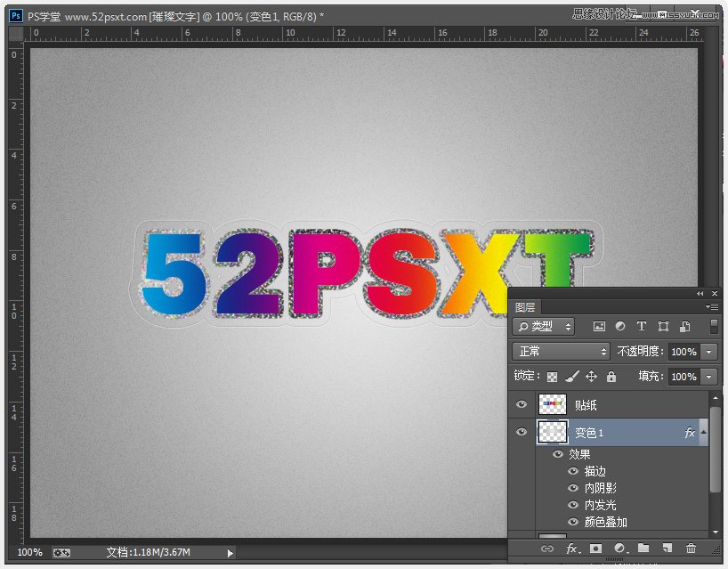
Task: Click the smart objects filter icon
Action: coord(684,327)
